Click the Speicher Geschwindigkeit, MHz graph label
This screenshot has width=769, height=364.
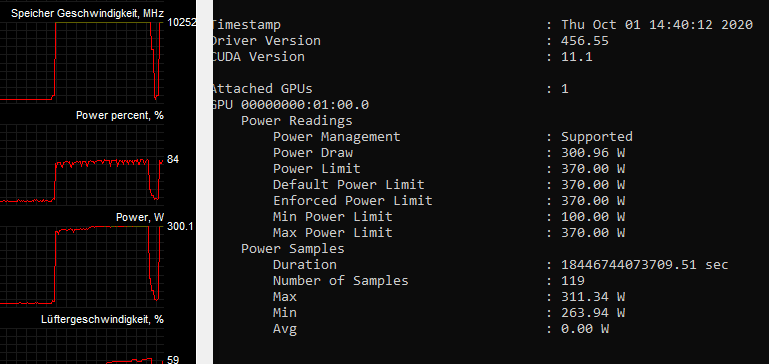87,13
